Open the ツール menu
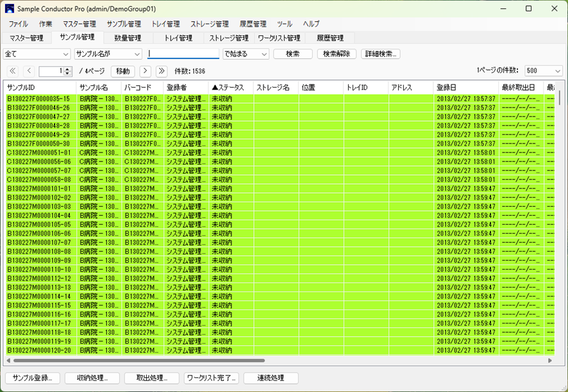This screenshot has width=568, height=392. 285,24
